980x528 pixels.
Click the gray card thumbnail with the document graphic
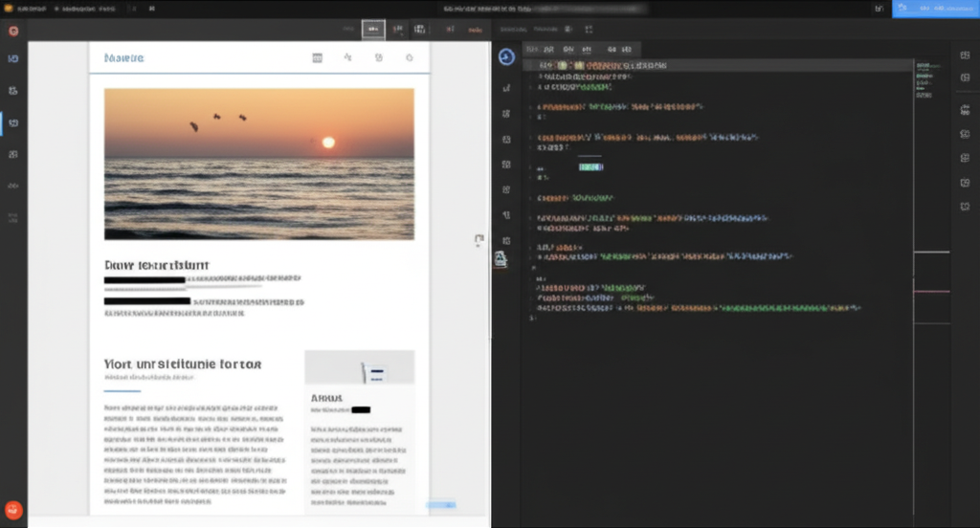pyautogui.click(x=360, y=366)
